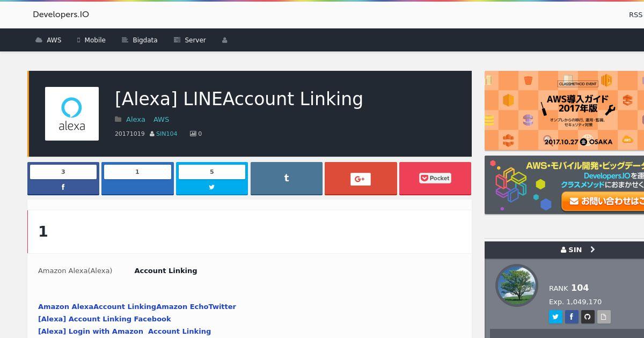Open the Developers.IO home logo link
The height and width of the screenshot is (338, 644).
click(x=61, y=14)
